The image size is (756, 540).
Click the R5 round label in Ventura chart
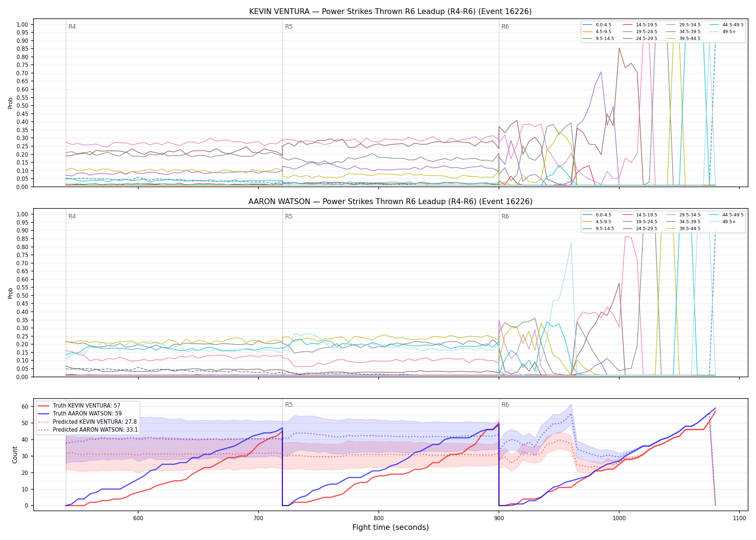pyautogui.click(x=289, y=27)
